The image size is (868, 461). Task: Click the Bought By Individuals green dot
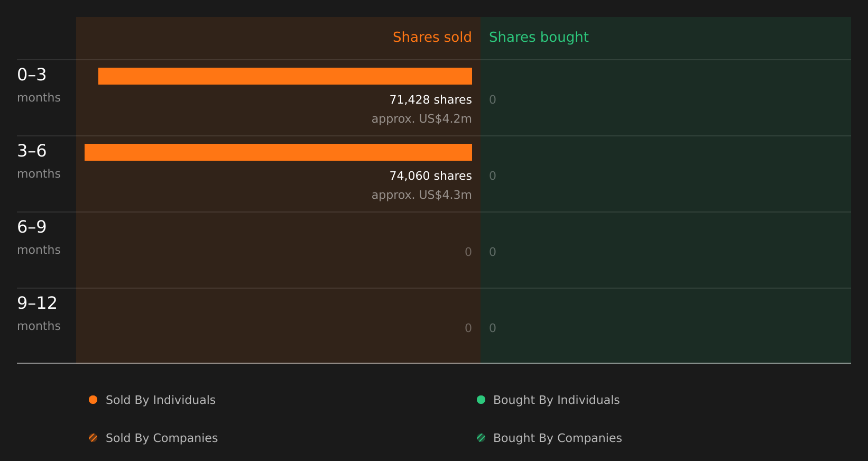point(481,400)
